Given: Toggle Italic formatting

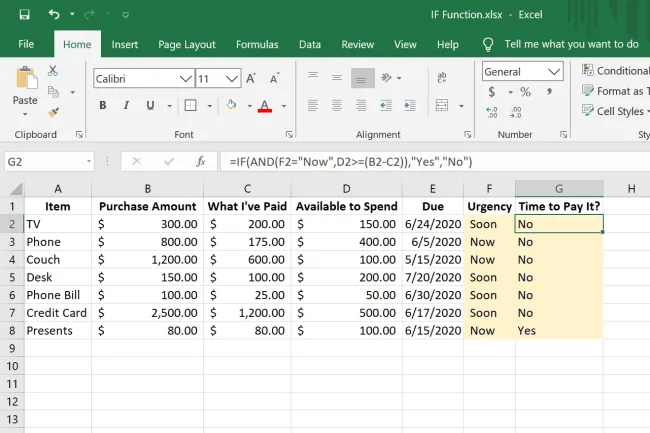Looking at the screenshot, I should (128, 106).
